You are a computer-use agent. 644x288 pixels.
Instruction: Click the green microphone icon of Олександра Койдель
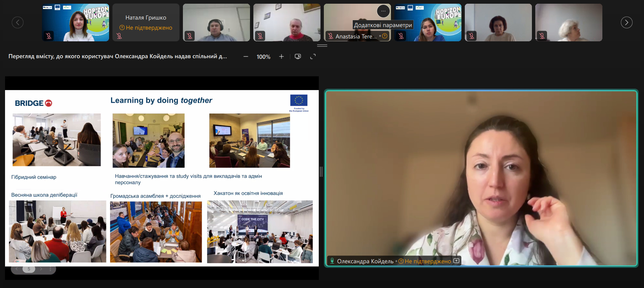coord(332,261)
